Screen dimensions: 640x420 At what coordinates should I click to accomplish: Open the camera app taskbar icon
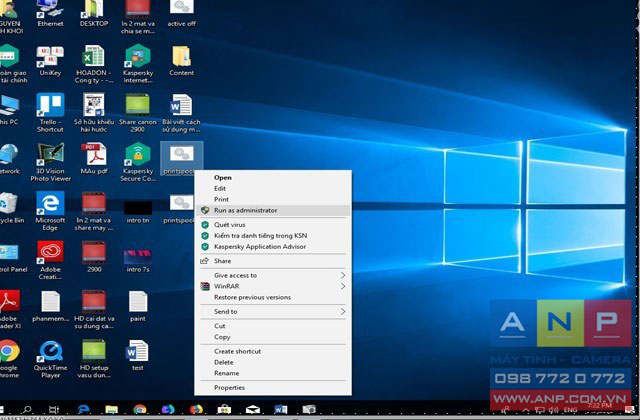click(309, 409)
